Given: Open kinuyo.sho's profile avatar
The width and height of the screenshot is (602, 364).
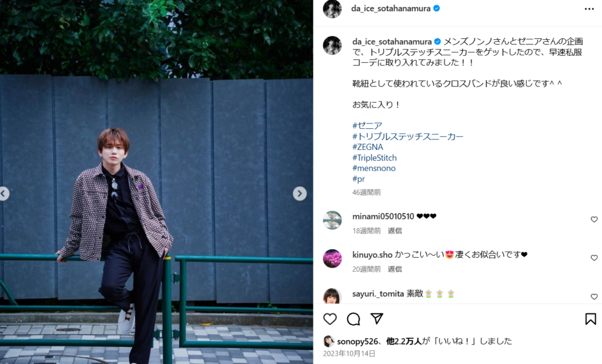Looking at the screenshot, I should [x=332, y=258].
